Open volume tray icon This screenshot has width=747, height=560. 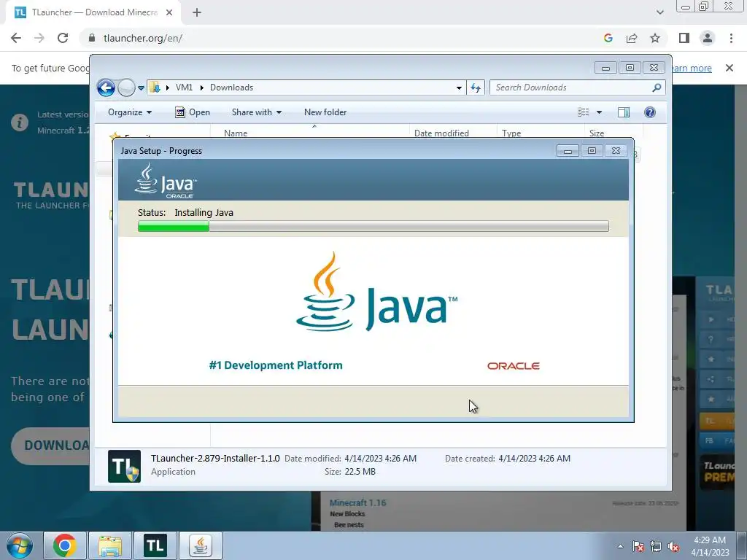click(673, 546)
